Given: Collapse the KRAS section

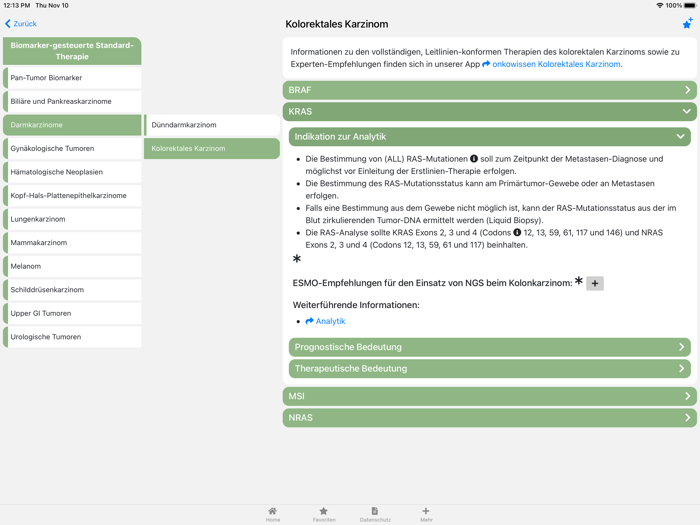Looking at the screenshot, I should (x=489, y=112).
